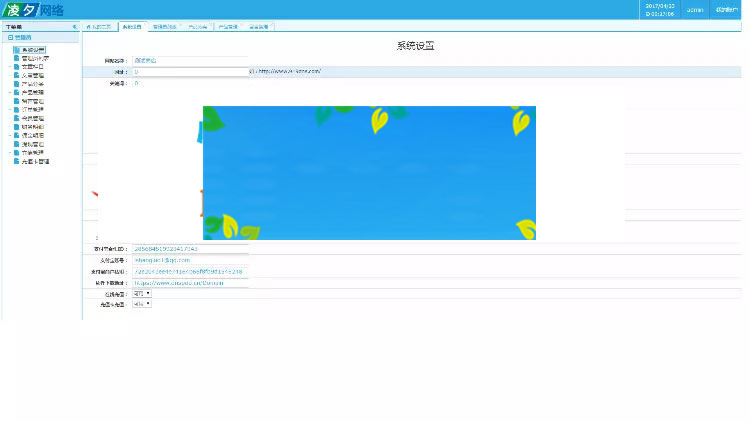The width and height of the screenshot is (750, 422).
Task: Switch to the last tab in the tab bar
Action: (258, 26)
